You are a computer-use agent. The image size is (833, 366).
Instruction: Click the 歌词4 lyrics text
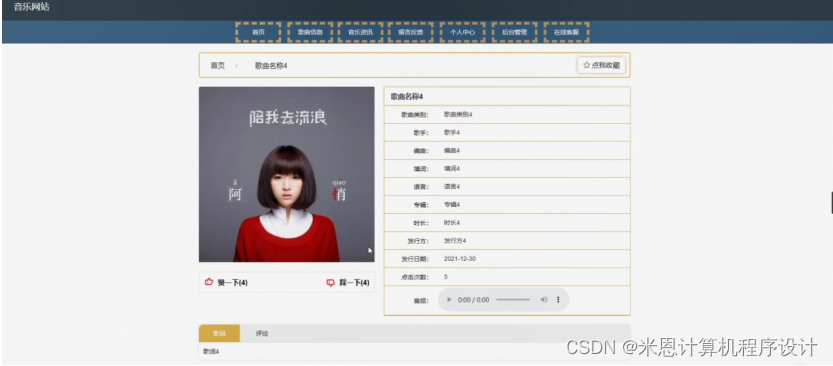(x=211, y=352)
